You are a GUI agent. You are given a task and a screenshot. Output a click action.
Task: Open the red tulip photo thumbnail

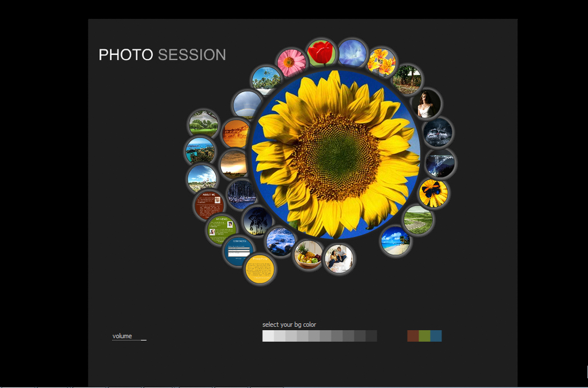pos(320,53)
